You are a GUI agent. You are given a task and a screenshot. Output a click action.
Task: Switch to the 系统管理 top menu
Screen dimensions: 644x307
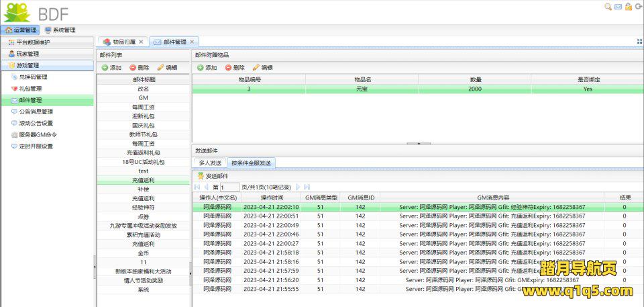60,30
